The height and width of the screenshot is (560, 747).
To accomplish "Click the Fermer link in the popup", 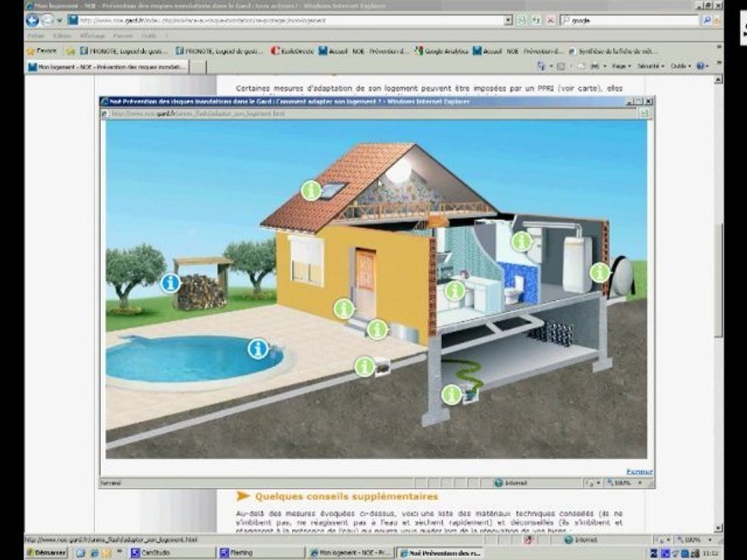I will point(640,471).
